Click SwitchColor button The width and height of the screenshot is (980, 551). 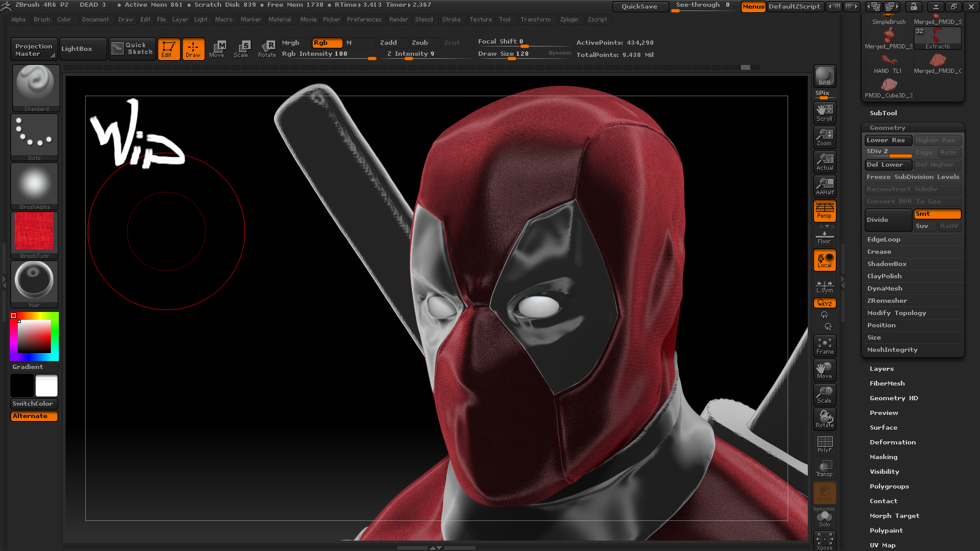(x=34, y=404)
